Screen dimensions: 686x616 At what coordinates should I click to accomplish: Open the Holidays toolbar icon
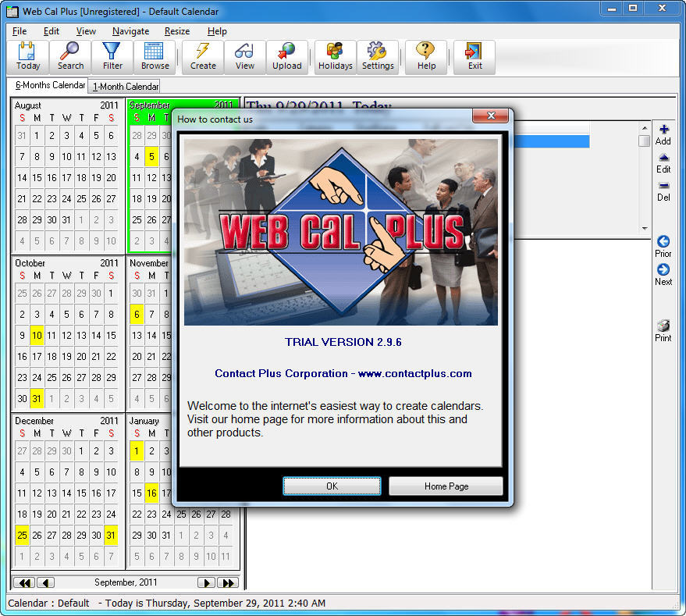pos(335,57)
